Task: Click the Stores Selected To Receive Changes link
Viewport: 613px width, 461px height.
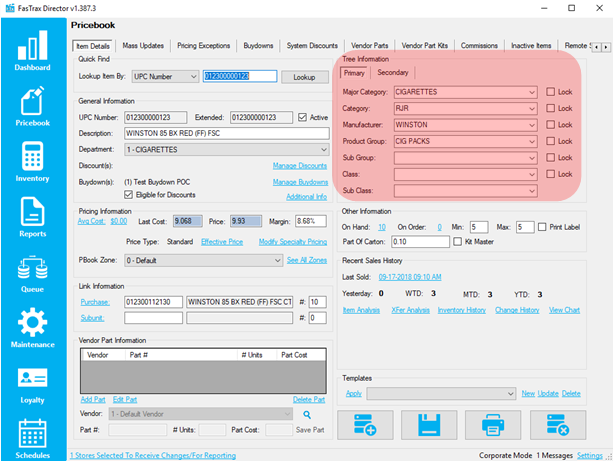Action: [x=153, y=456]
